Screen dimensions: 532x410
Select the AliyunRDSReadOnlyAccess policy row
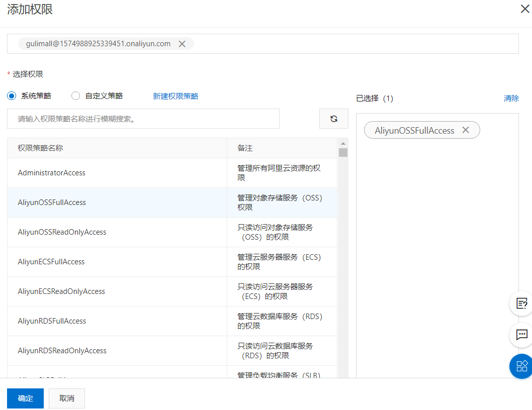(x=172, y=351)
